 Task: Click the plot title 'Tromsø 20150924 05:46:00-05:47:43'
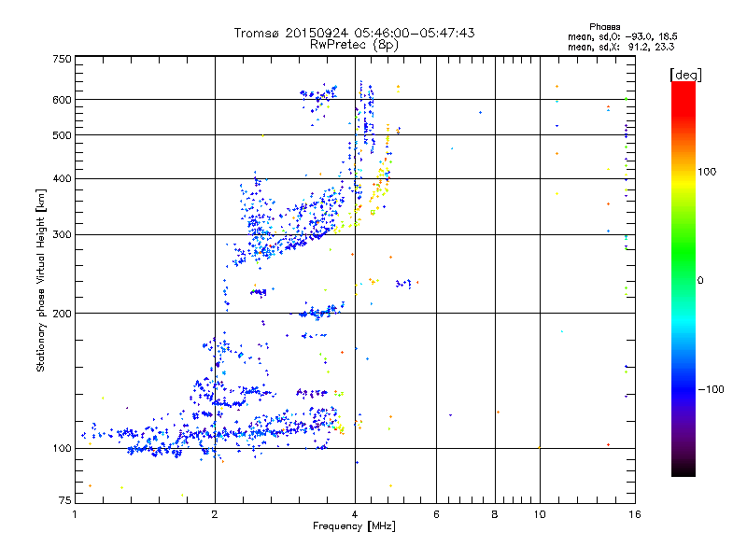[354, 33]
